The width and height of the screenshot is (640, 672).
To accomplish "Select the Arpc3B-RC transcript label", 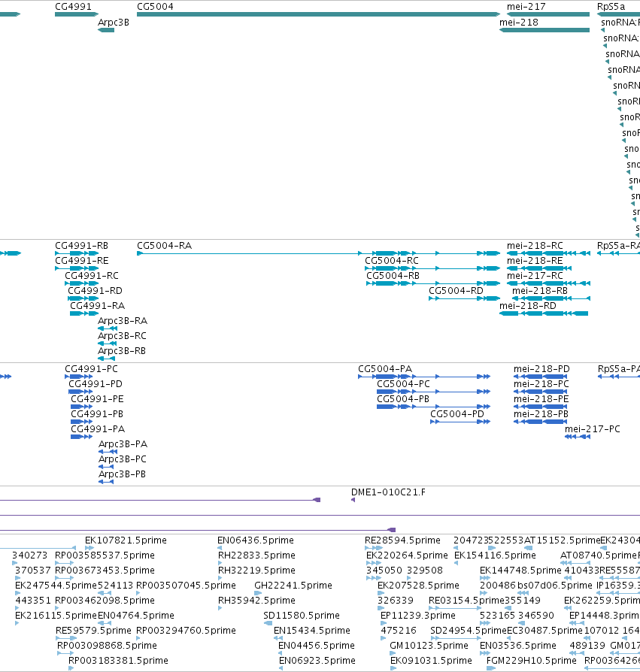I will (x=122, y=335).
